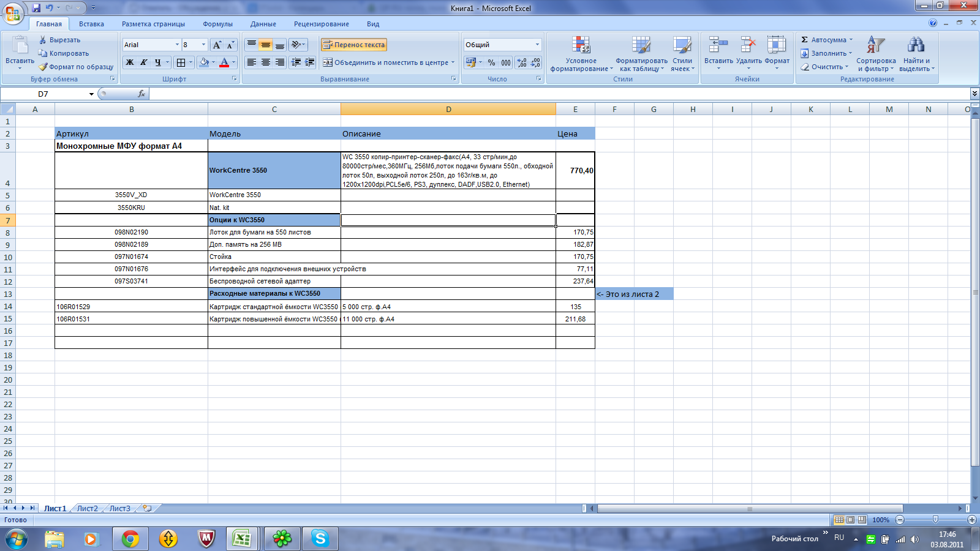Open Стили ячеек cell styles

(x=682, y=54)
